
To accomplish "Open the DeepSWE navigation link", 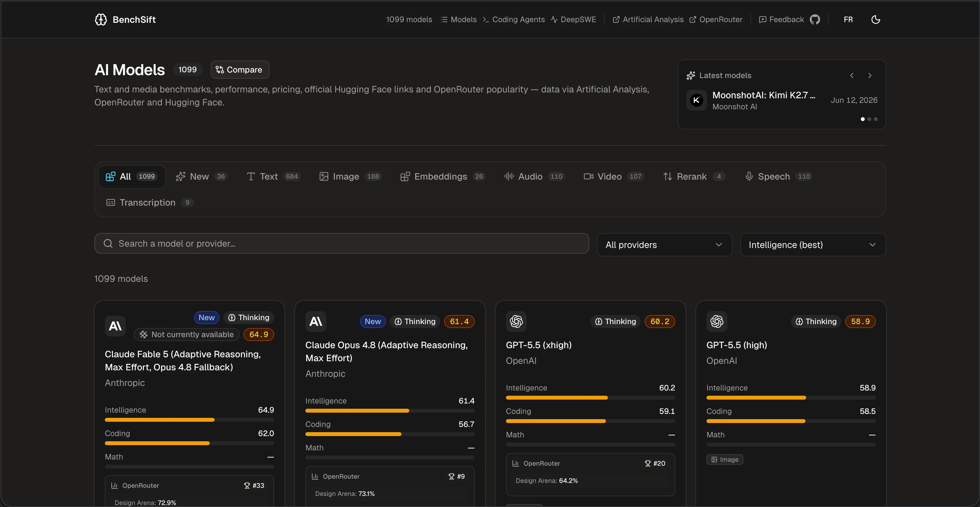I will point(573,20).
